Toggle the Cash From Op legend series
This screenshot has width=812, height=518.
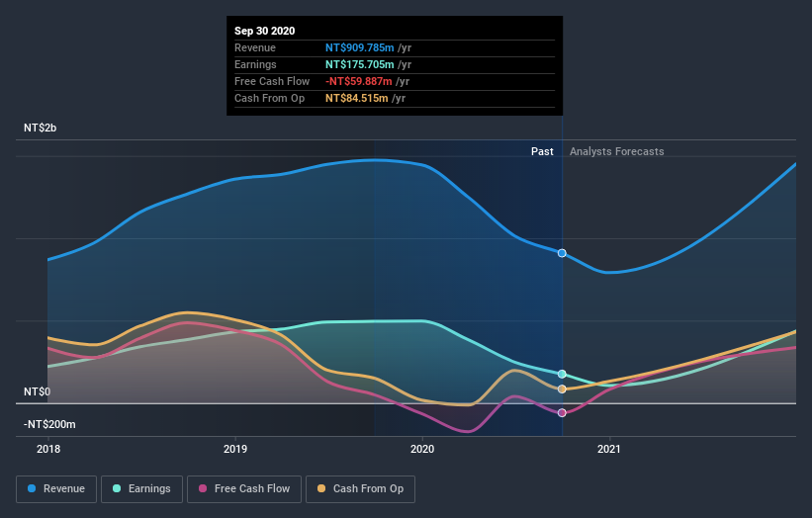coord(360,489)
